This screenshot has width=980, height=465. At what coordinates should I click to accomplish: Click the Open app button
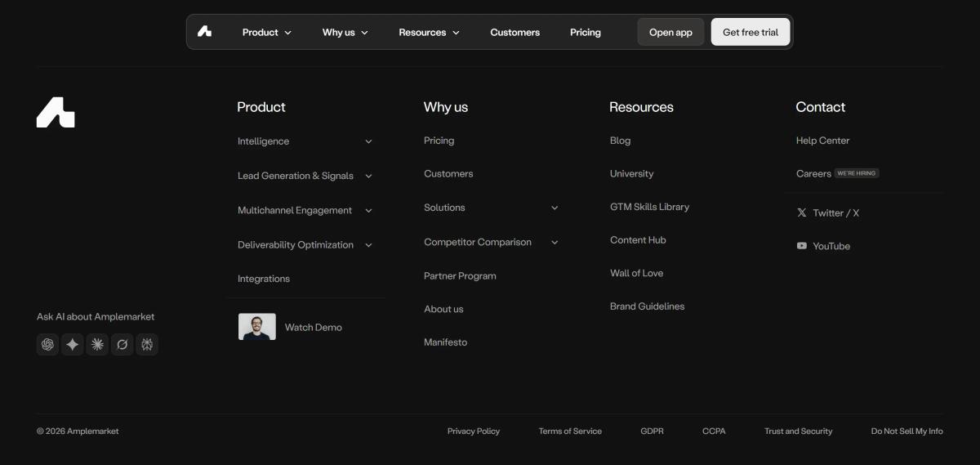(670, 32)
